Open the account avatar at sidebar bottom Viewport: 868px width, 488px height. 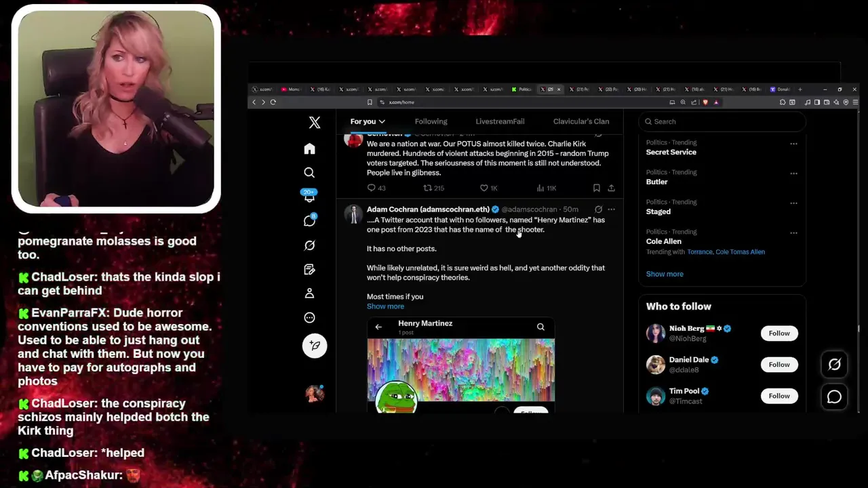coord(315,394)
